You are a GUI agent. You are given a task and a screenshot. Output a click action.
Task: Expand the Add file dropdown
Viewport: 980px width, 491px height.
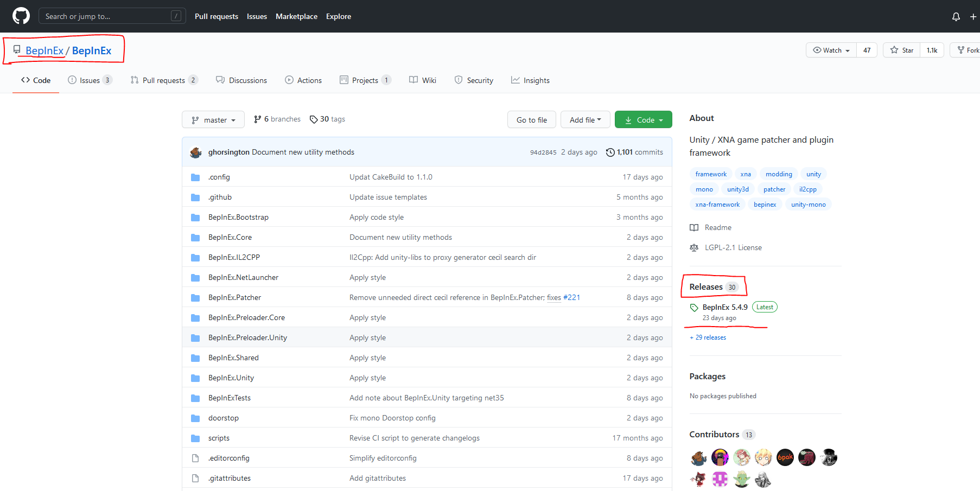586,120
